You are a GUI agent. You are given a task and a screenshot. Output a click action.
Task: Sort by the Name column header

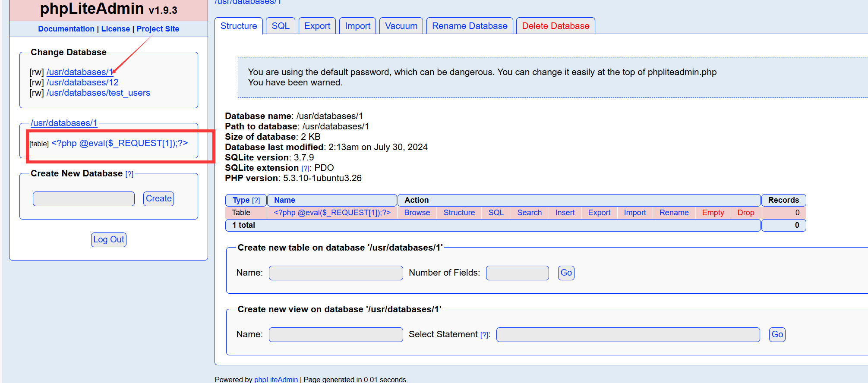pyautogui.click(x=285, y=200)
